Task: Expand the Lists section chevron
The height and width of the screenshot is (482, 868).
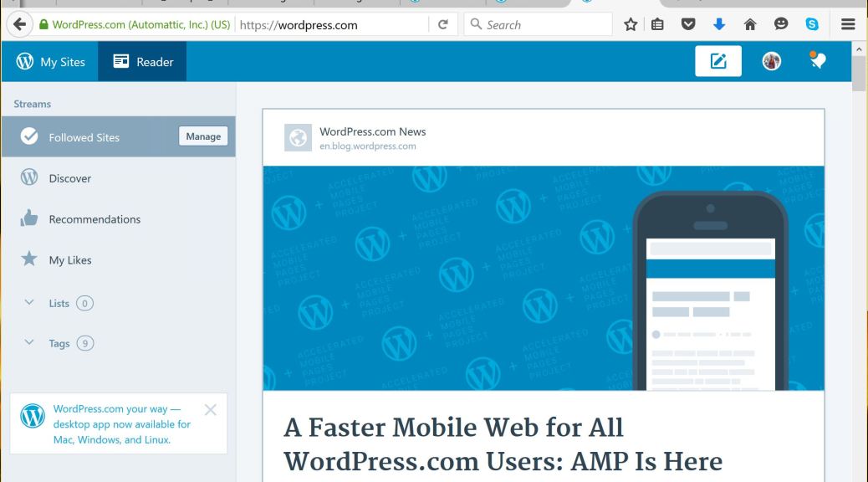Action: 29,303
